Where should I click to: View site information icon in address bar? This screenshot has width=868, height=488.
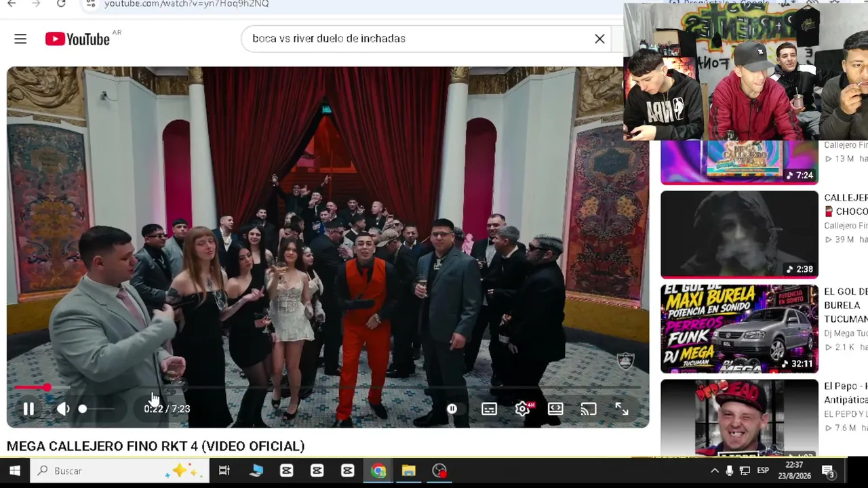click(x=91, y=4)
